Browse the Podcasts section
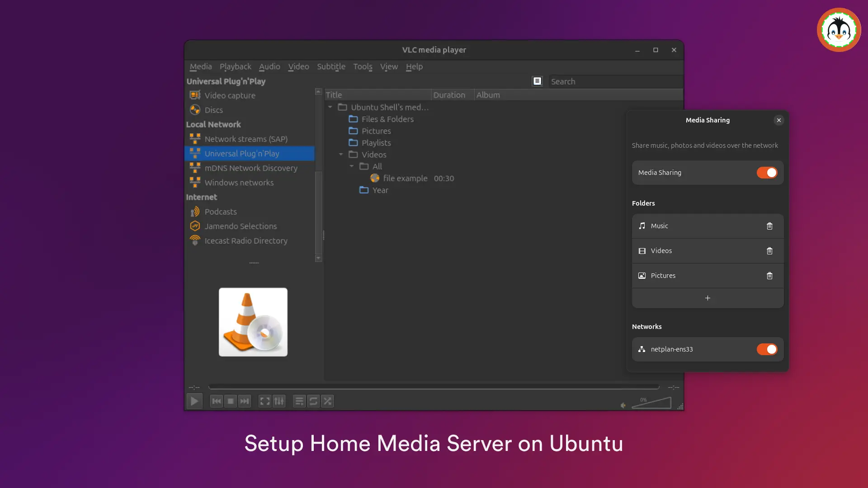The width and height of the screenshot is (868, 488). 221,211
